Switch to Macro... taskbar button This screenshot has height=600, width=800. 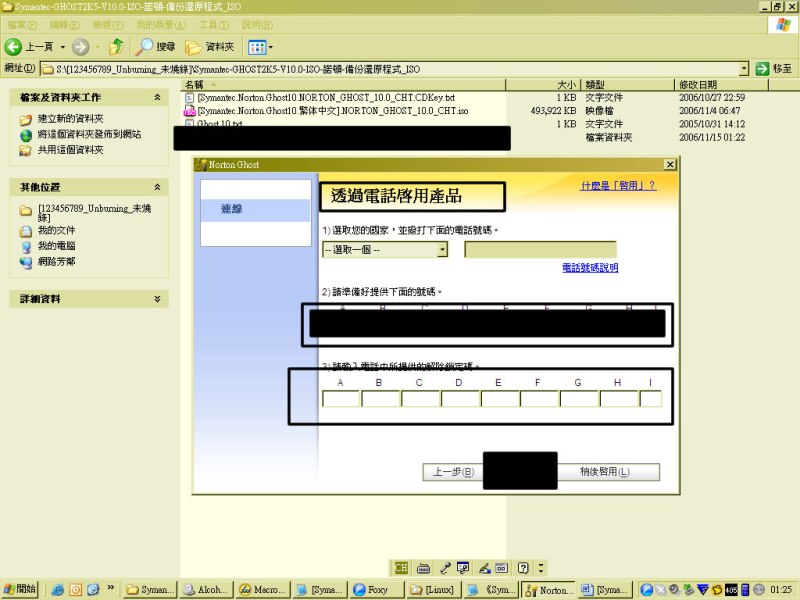point(264,590)
